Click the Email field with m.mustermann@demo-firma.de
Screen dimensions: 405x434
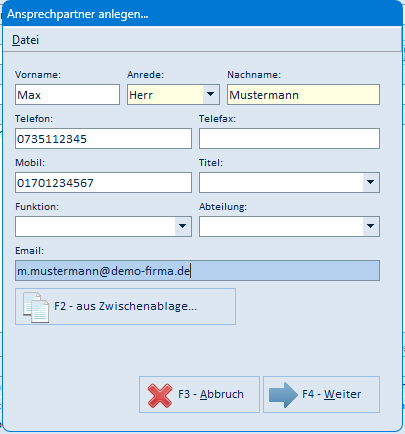(197, 271)
